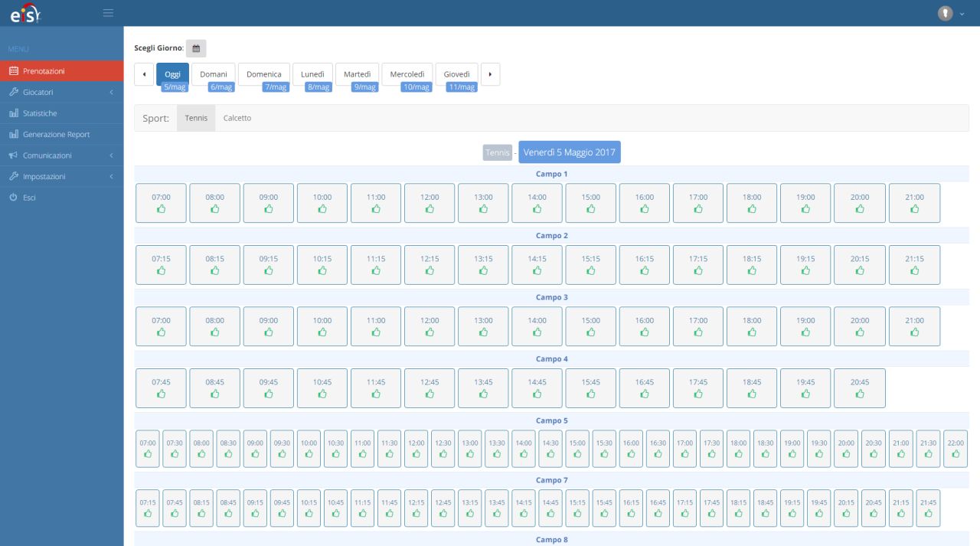Book Campo 2 slot at 12:15
Viewport: 980px width, 546px height.
tap(430, 265)
